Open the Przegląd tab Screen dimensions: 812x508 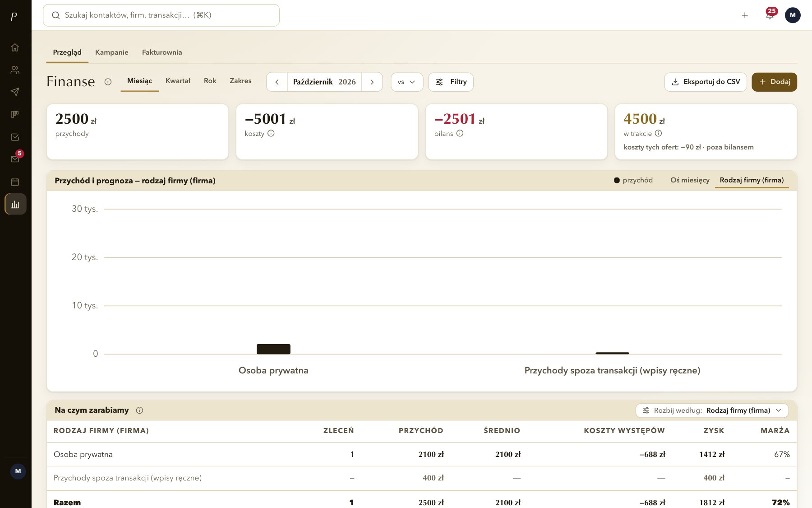click(67, 52)
